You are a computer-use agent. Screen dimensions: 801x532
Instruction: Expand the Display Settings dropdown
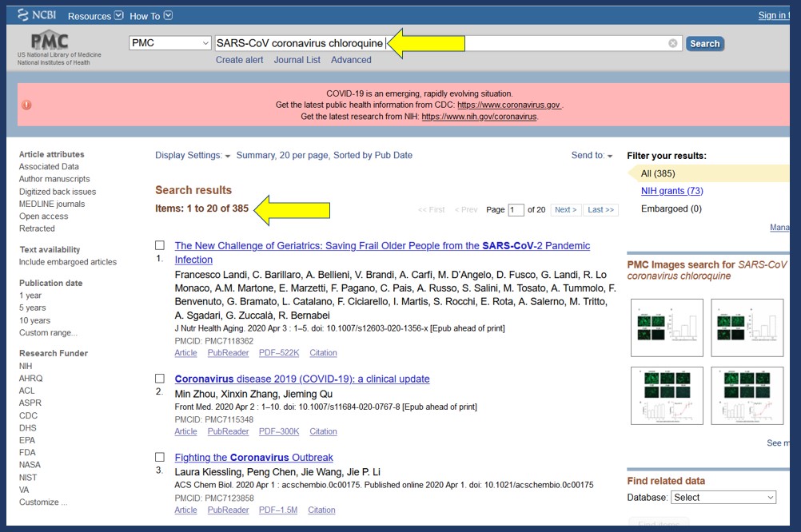coord(193,156)
